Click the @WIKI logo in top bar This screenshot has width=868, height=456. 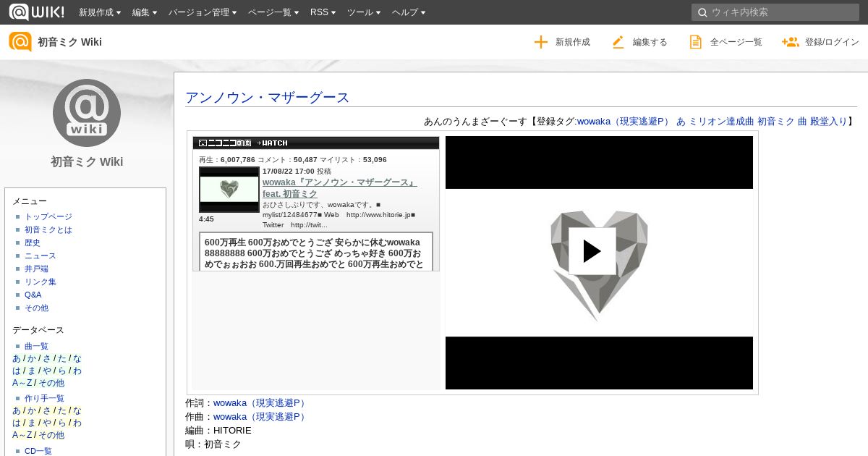[x=36, y=12]
